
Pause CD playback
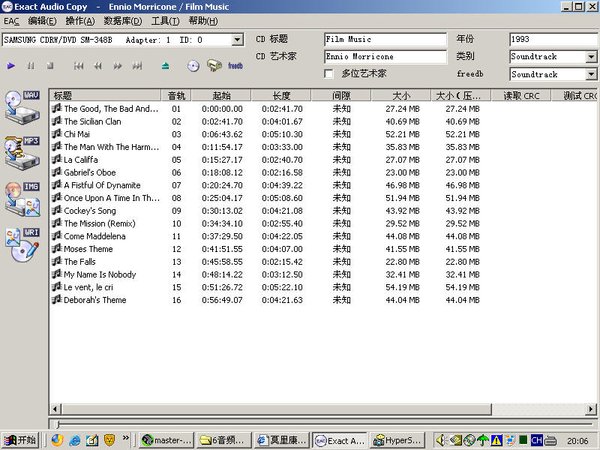pos(31,66)
